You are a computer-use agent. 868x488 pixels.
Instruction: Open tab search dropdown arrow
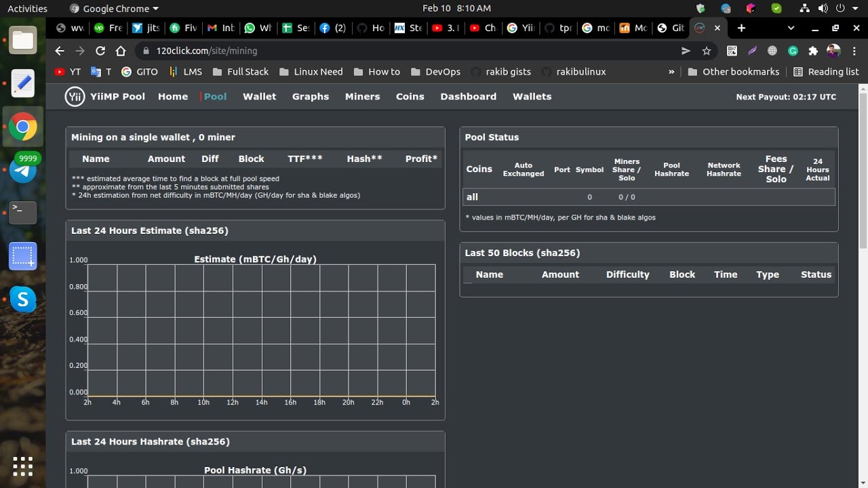click(x=791, y=28)
